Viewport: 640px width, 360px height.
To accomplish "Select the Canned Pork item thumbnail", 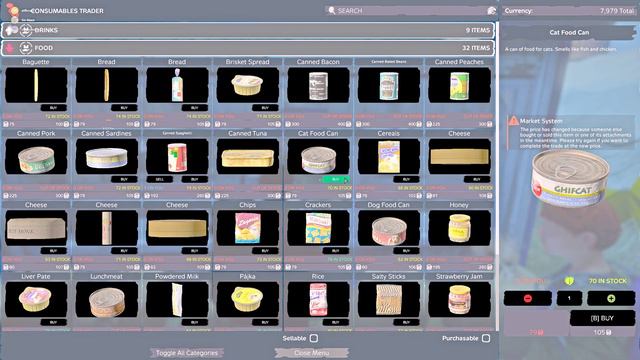I will click(x=36, y=156).
